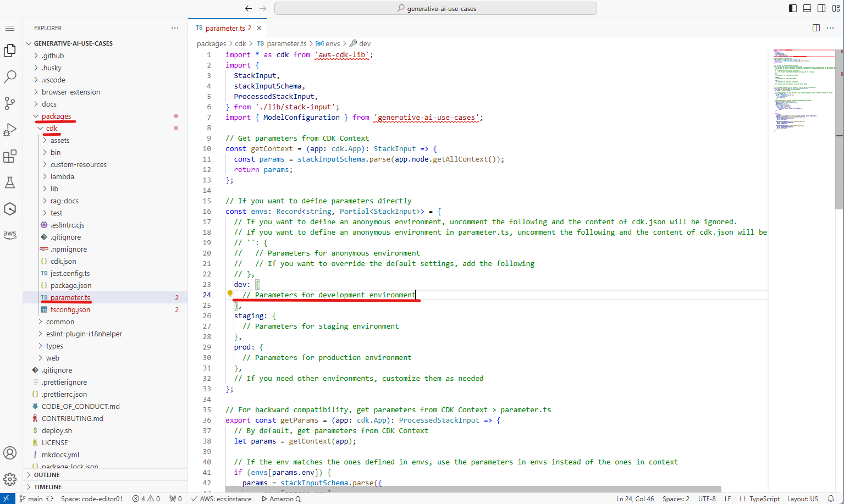844x504 pixels.
Task: Click Ln 24, Col 46 cursor position
Action: click(x=635, y=499)
